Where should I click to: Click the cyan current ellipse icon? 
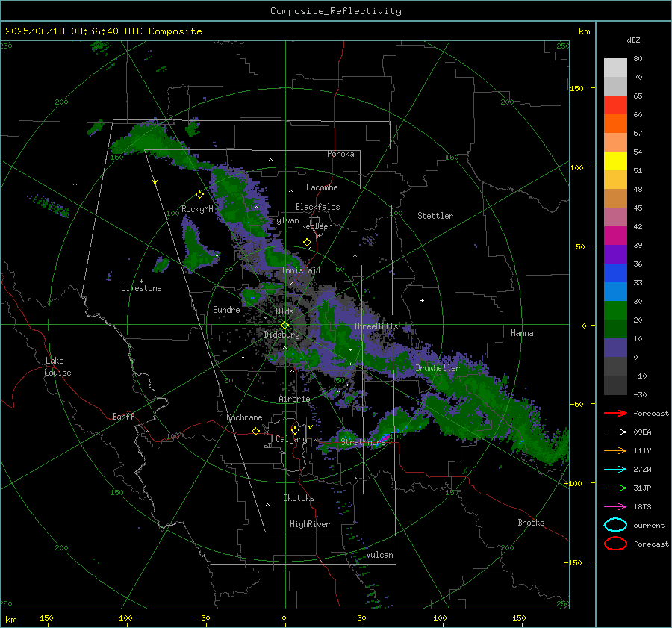coord(615,525)
